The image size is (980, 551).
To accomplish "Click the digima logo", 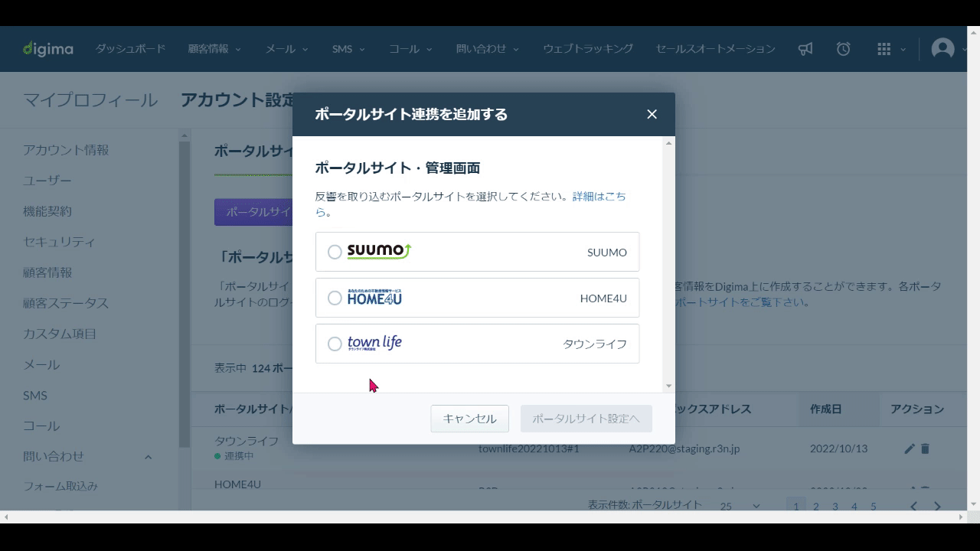I will 47,49.
